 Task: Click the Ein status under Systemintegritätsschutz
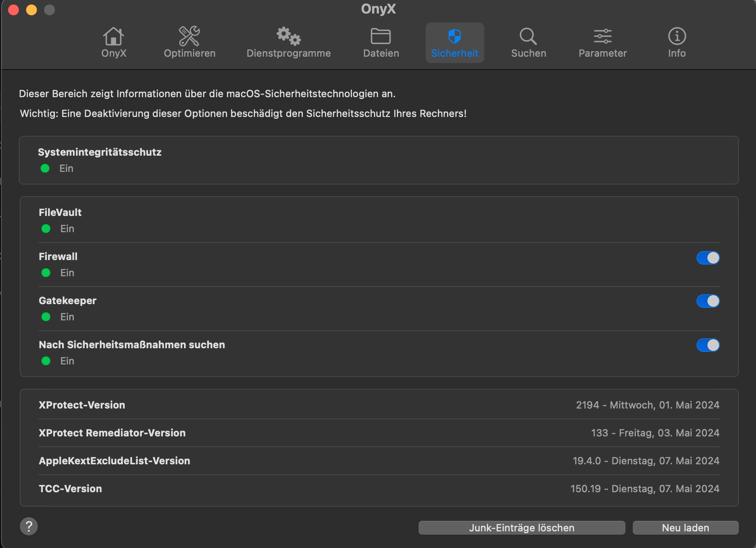66,168
